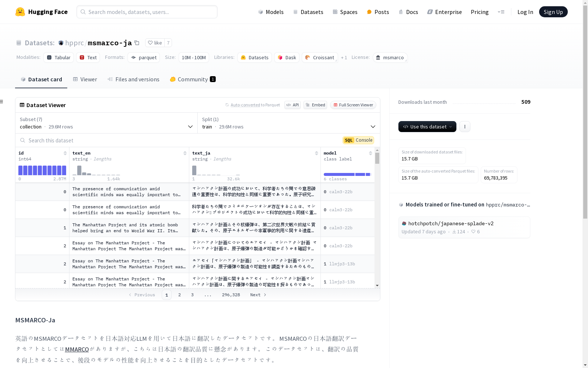Screen dimensions: 588x368
Task: Click the model class distribution bar
Action: point(347,174)
